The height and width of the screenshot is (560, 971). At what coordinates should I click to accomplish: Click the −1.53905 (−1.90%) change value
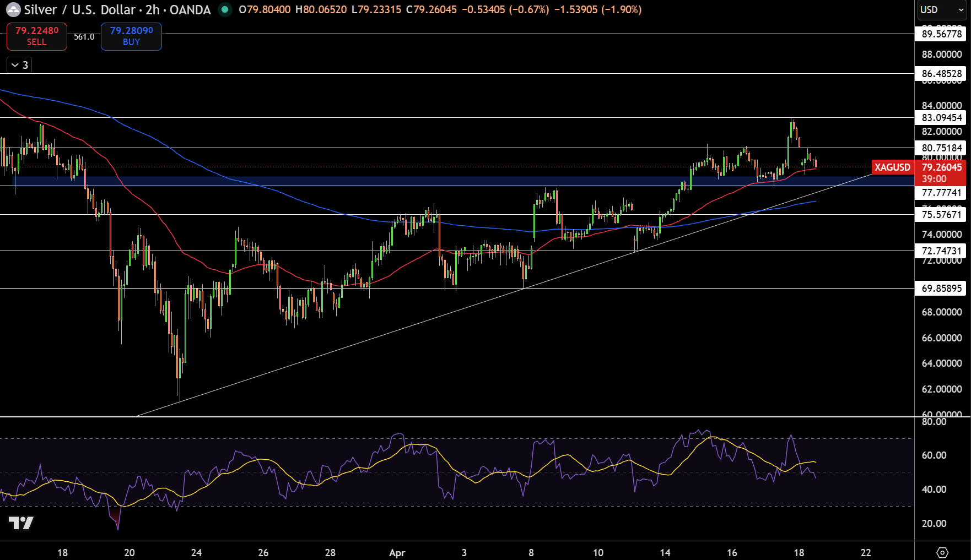598,9
